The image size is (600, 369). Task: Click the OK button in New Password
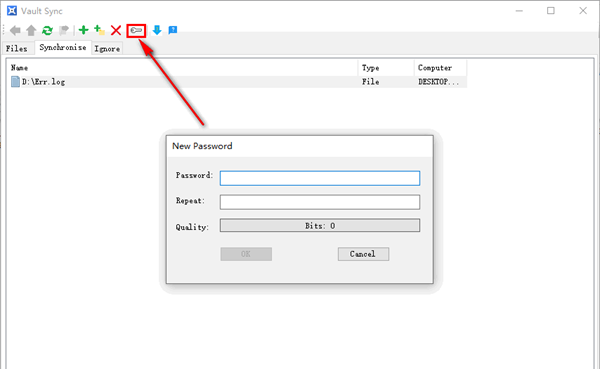pos(246,254)
